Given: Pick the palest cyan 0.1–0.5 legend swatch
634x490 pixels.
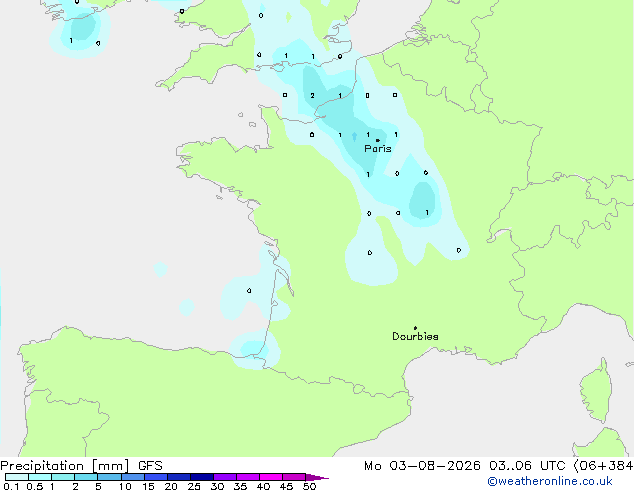Looking at the screenshot, I should pos(17,477).
